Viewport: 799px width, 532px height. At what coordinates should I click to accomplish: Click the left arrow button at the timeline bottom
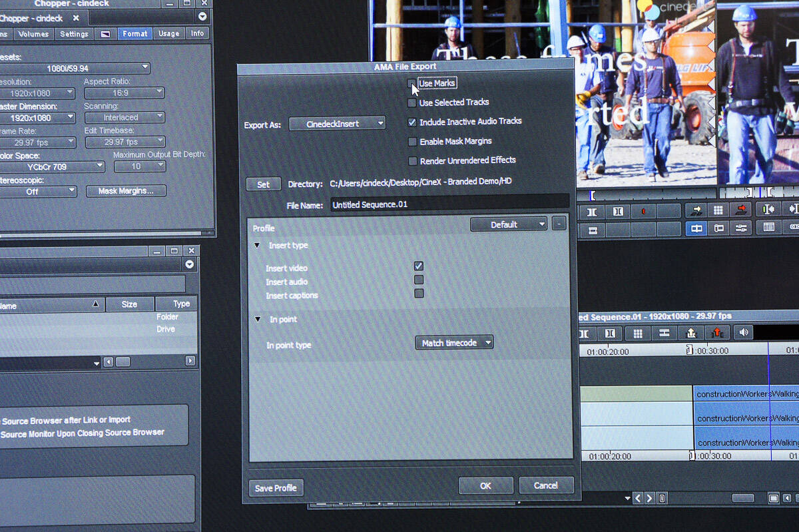(638, 498)
